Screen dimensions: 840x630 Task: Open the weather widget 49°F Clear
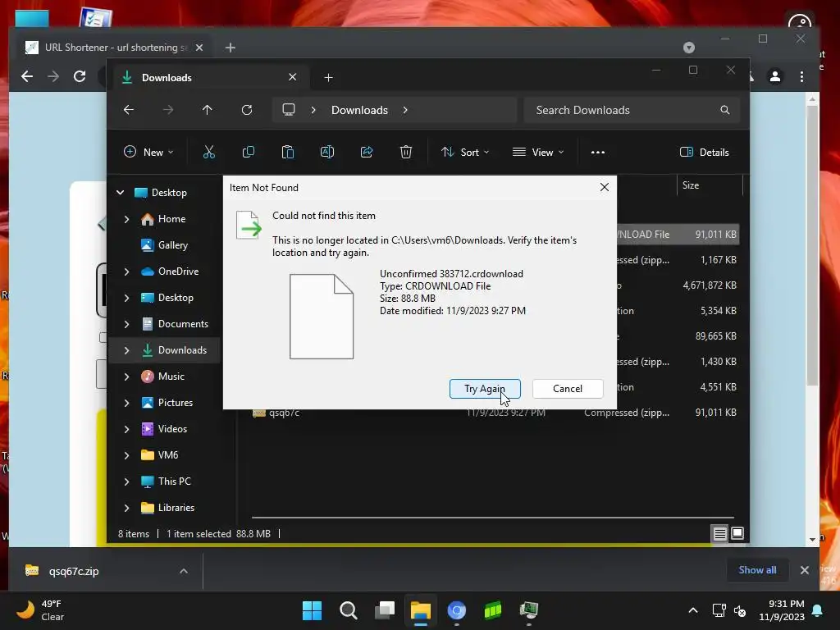[x=41, y=610]
